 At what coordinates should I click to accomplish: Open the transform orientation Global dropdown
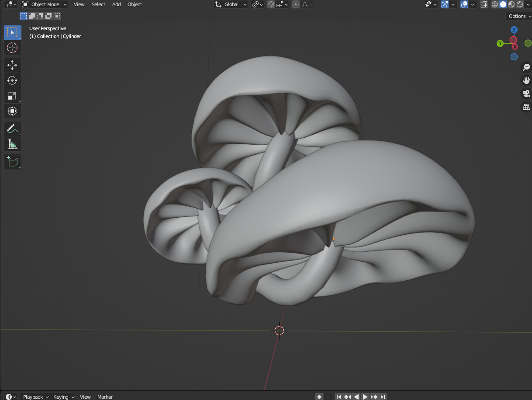tap(231, 4)
